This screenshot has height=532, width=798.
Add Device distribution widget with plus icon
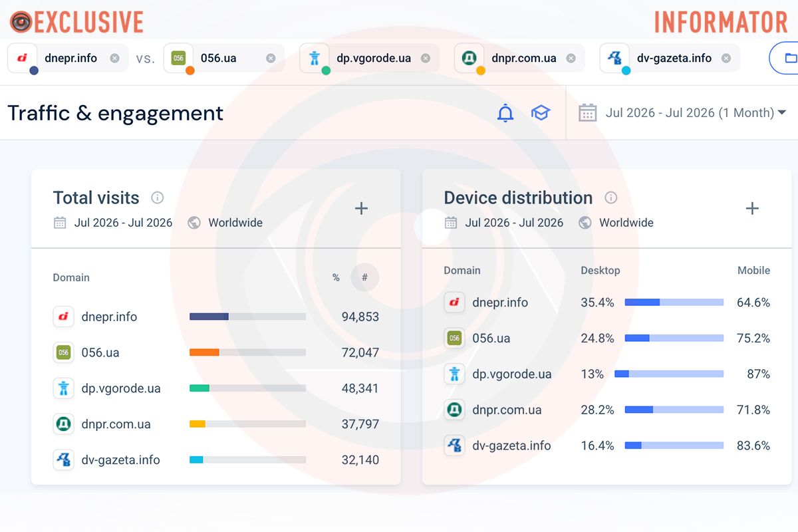(752, 209)
